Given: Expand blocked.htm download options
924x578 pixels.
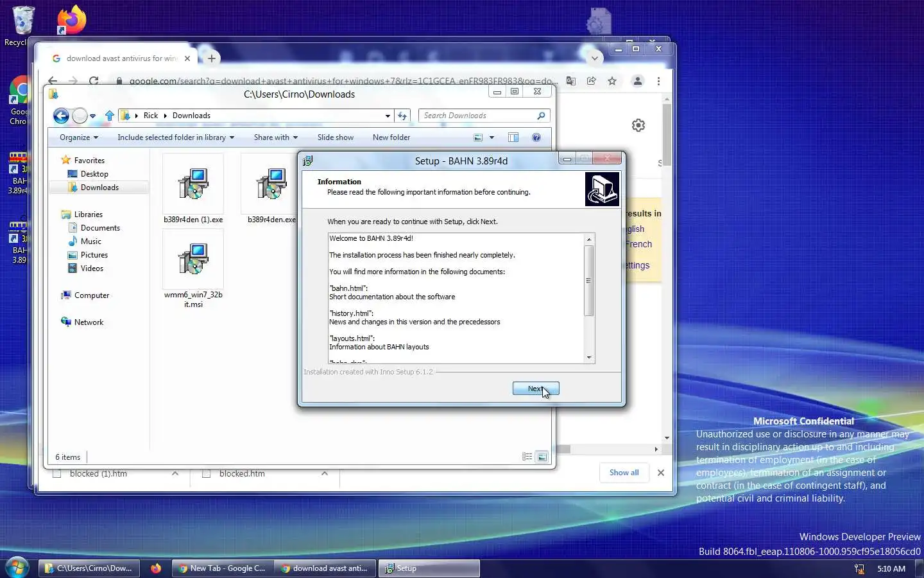Looking at the screenshot, I should [325, 474].
